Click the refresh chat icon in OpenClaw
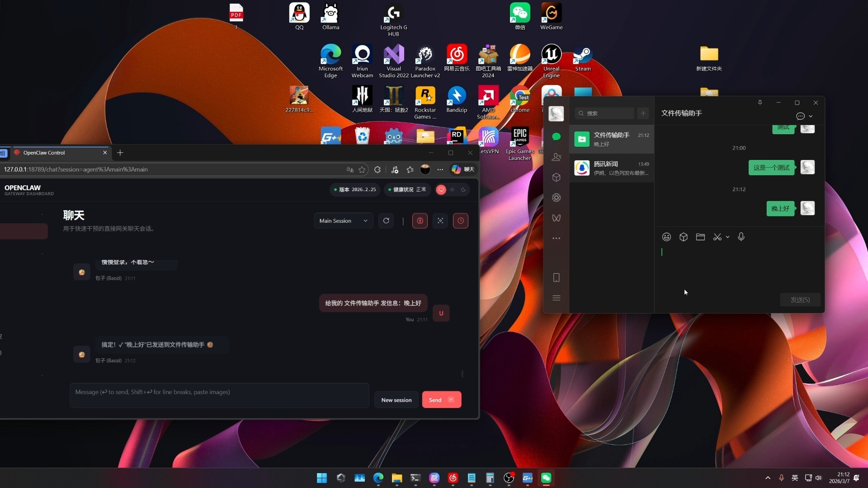Viewport: 868px width, 488px height. click(x=386, y=221)
